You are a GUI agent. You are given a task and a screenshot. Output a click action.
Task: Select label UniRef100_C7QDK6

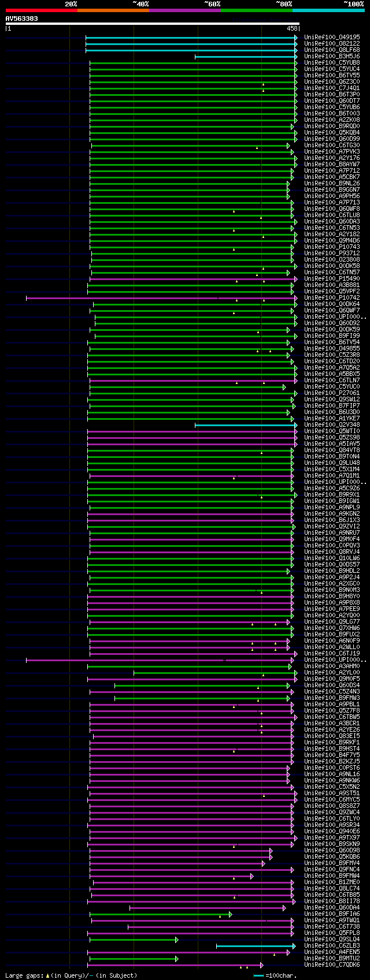point(332,964)
